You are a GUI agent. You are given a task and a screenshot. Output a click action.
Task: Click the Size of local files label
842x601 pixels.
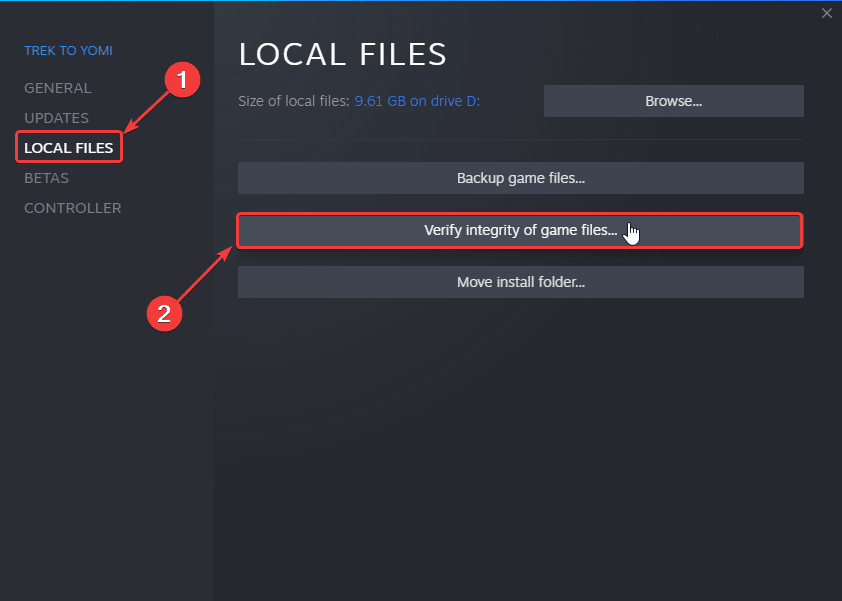294,101
